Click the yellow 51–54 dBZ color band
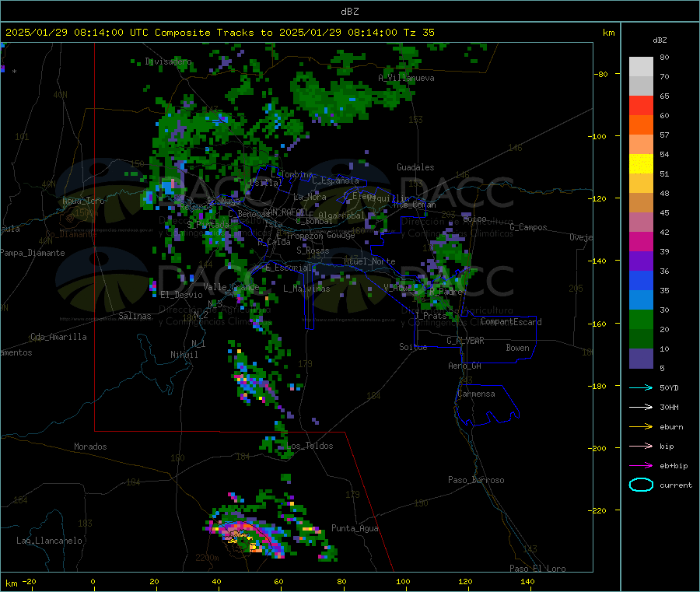The image size is (700, 592). [x=641, y=164]
